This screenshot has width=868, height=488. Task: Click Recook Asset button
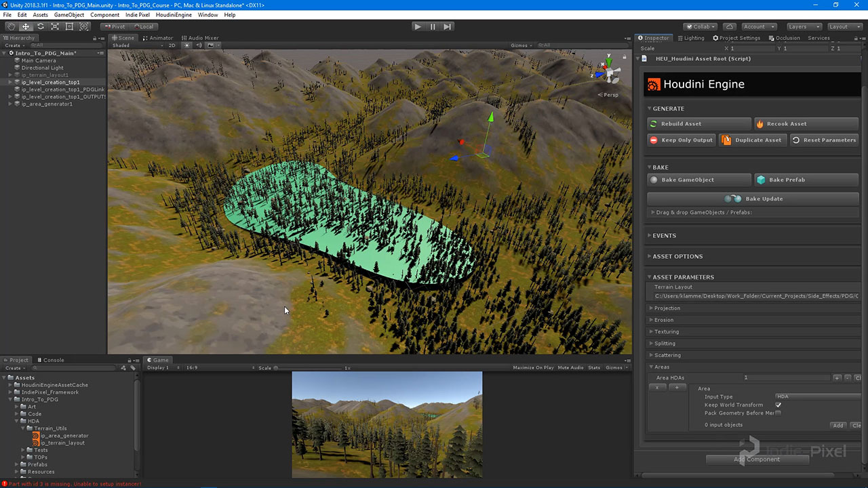tap(806, 123)
